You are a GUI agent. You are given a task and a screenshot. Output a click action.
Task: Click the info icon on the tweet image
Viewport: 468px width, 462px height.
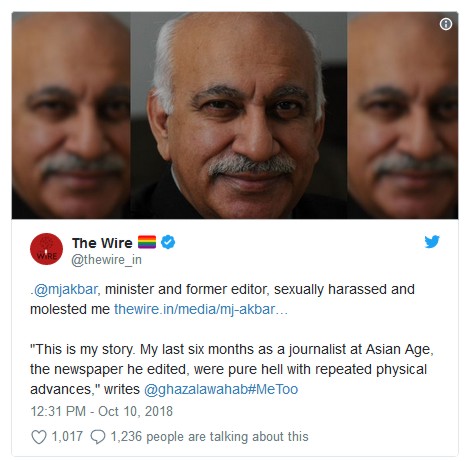446,24
